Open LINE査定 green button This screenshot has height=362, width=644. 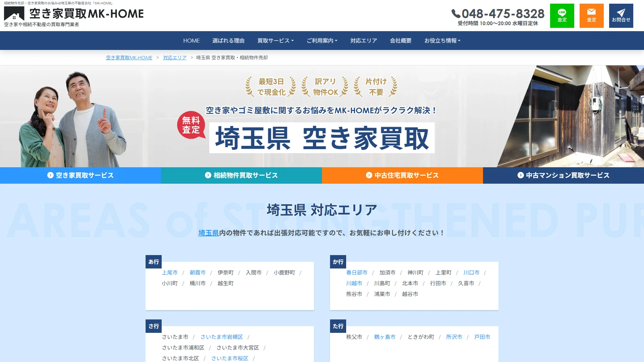tap(562, 16)
